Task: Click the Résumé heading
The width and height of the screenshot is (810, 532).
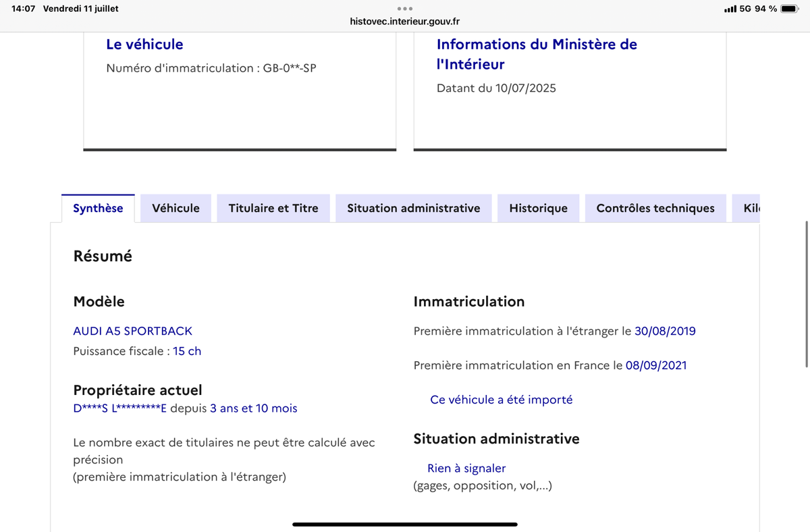Action: [103, 256]
